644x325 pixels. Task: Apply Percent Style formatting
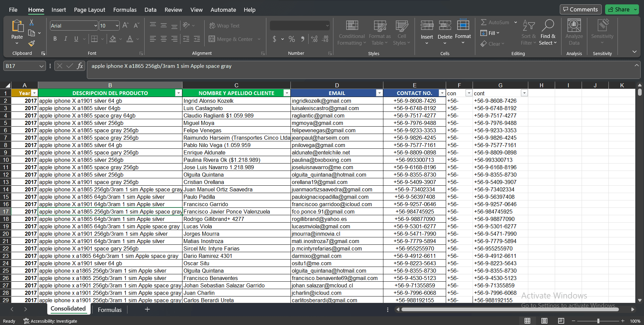pyautogui.click(x=292, y=39)
